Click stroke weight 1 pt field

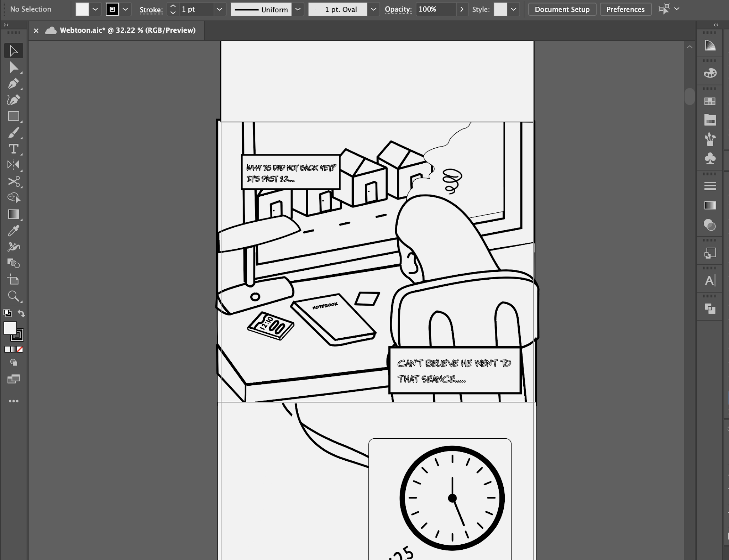coord(197,9)
